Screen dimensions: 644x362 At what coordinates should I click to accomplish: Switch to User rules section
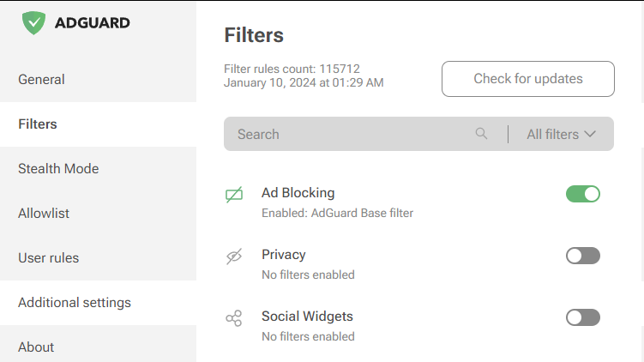pos(49,257)
